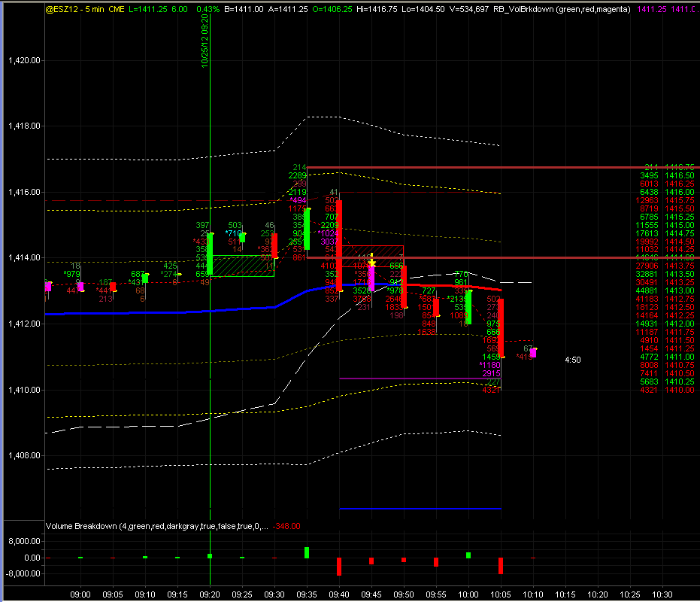Image resolution: width=700 pixels, height=602 pixels.
Task: Click the 10/25/12 09:20 vertical line label
Action: (205, 41)
